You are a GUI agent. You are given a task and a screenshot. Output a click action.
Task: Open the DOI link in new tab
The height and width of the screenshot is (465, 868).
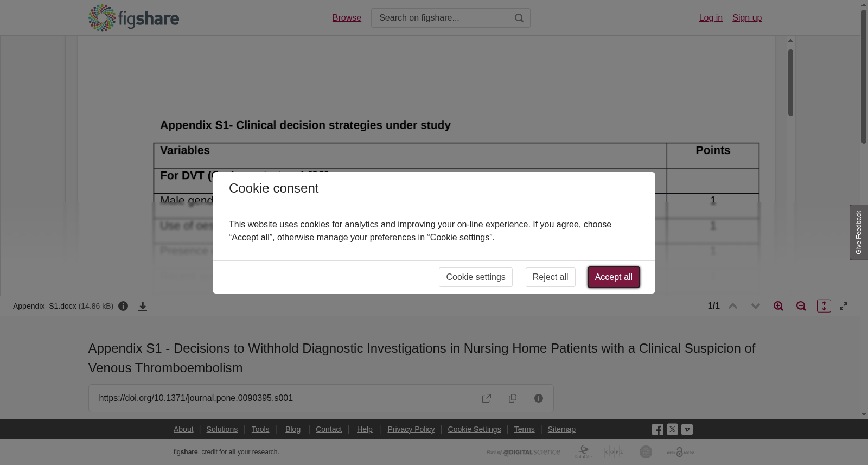(x=487, y=398)
